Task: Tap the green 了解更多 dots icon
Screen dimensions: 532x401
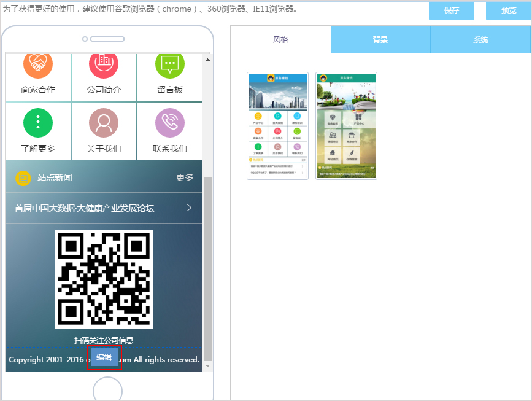Action: pyautogui.click(x=38, y=123)
